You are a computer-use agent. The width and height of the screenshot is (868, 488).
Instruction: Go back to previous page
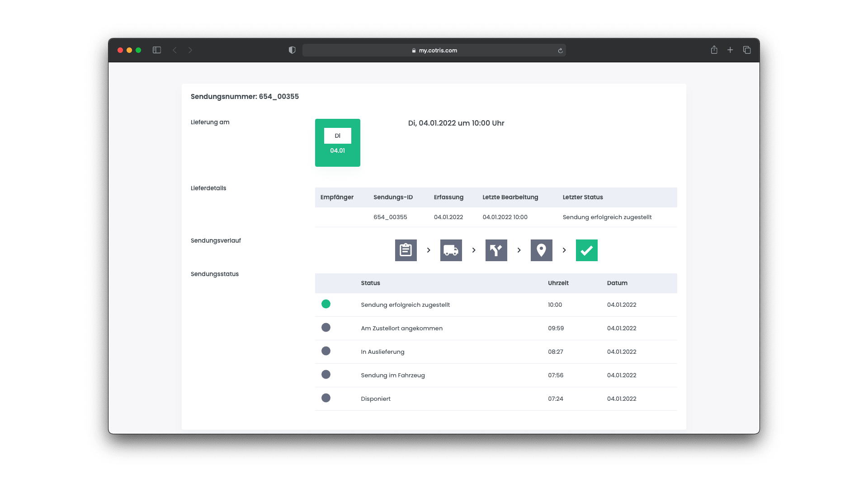click(175, 50)
